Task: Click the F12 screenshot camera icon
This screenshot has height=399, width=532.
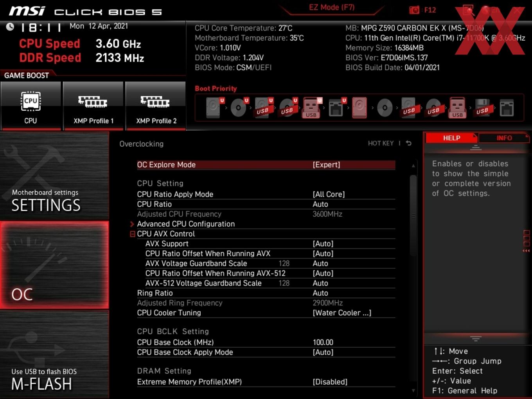Action: (x=414, y=10)
